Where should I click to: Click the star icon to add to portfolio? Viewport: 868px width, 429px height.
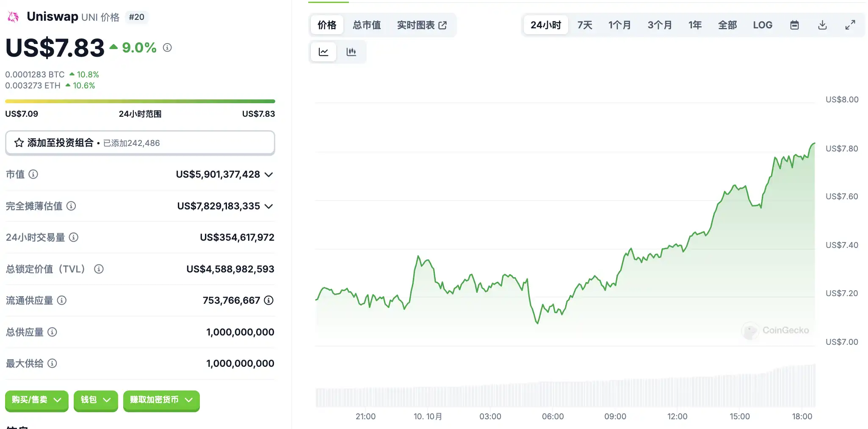(19, 143)
